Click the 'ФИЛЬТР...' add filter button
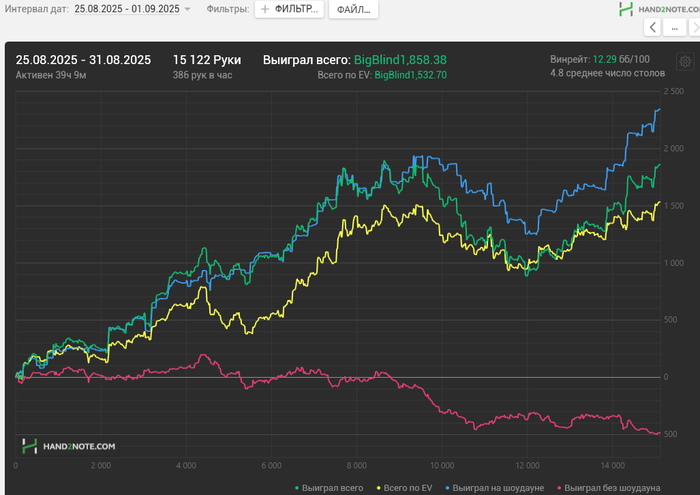Image resolution: width=700 pixels, height=495 pixels. pyautogui.click(x=291, y=9)
